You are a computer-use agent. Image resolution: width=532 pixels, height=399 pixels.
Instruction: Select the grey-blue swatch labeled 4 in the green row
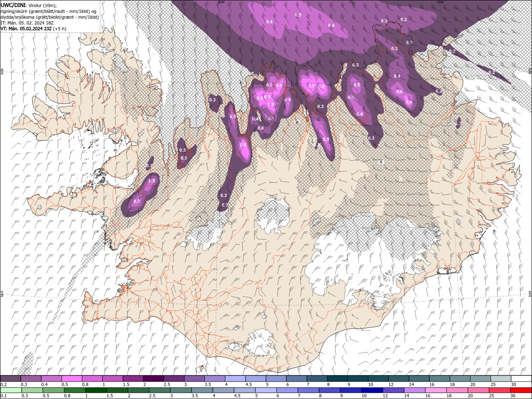tap(223, 390)
